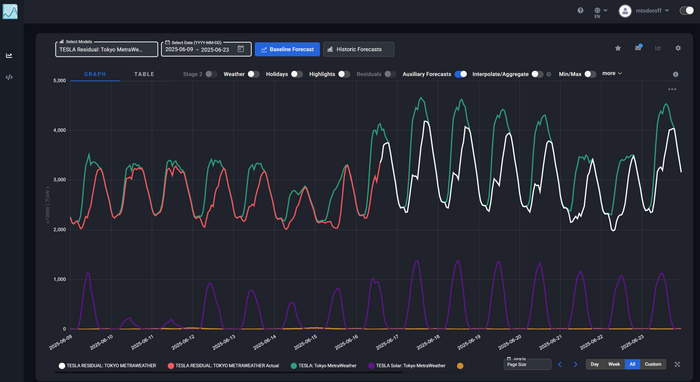The image size is (700, 382).
Task: Open the mtodoroff user account dropdown
Action: 644,11
